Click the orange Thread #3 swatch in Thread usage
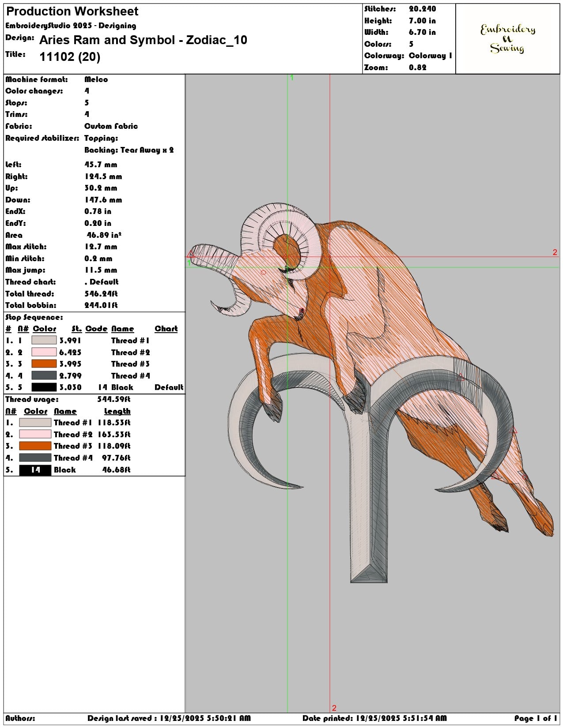 click(x=35, y=446)
